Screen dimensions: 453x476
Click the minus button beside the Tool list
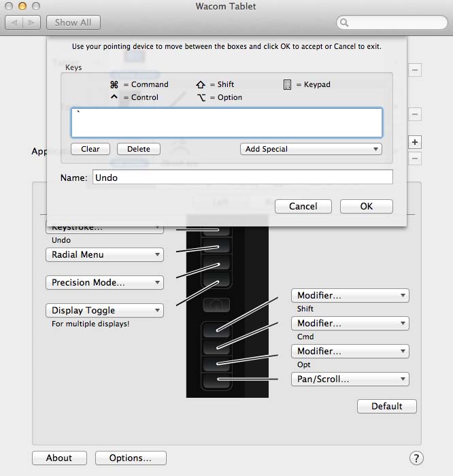pyautogui.click(x=415, y=114)
